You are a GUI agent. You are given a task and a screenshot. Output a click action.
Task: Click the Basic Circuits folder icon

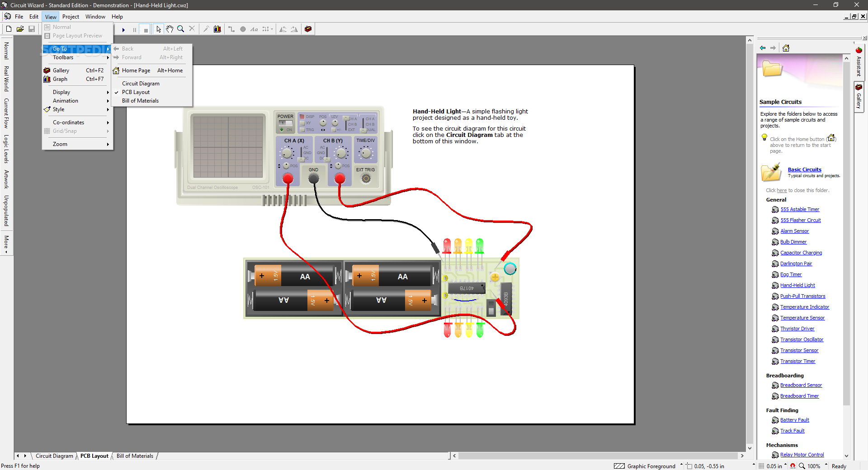[771, 173]
